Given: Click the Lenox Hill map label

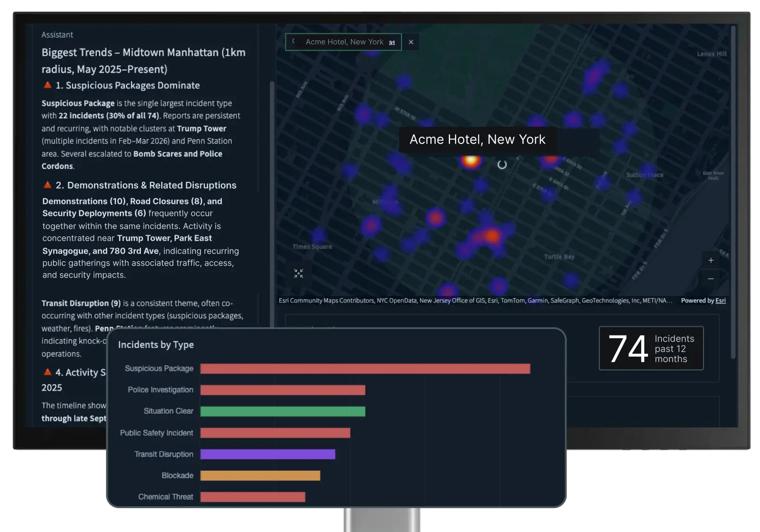Looking at the screenshot, I should coord(712,54).
